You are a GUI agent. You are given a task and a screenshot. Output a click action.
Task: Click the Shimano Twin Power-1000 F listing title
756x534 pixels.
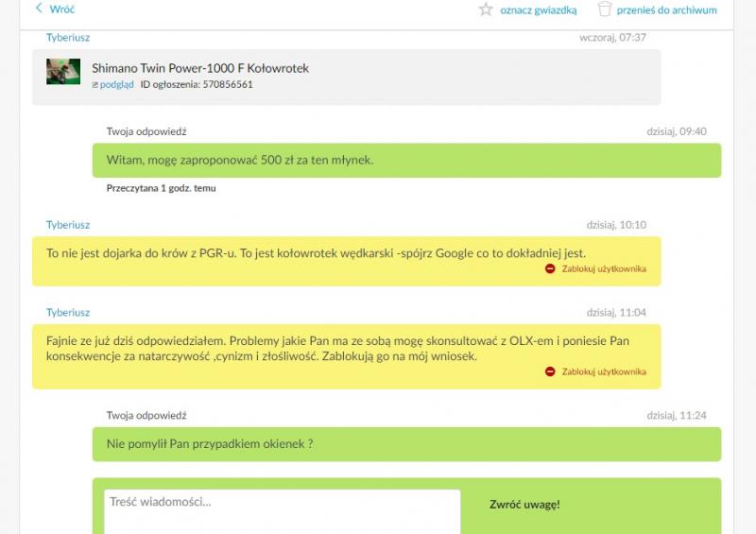(x=199, y=68)
